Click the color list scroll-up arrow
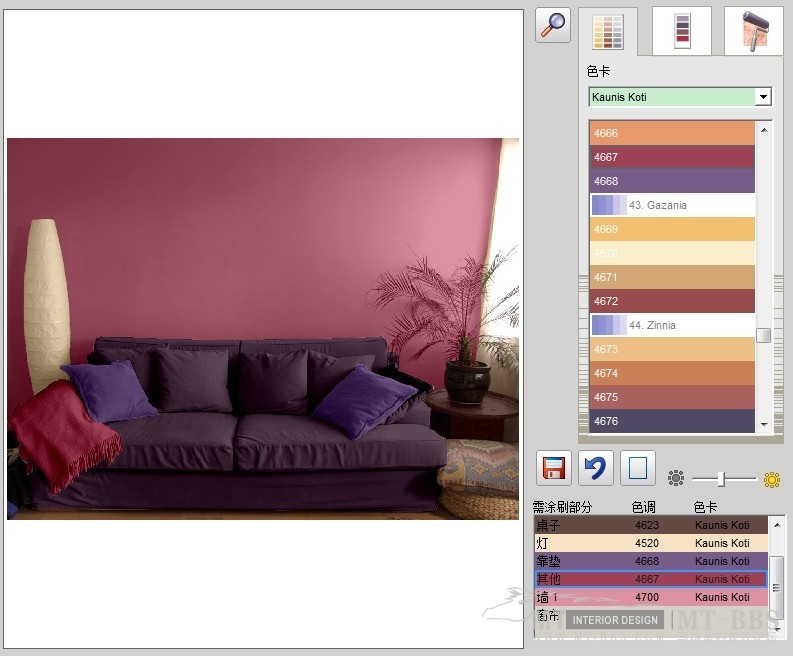This screenshot has width=793, height=656. [765, 129]
